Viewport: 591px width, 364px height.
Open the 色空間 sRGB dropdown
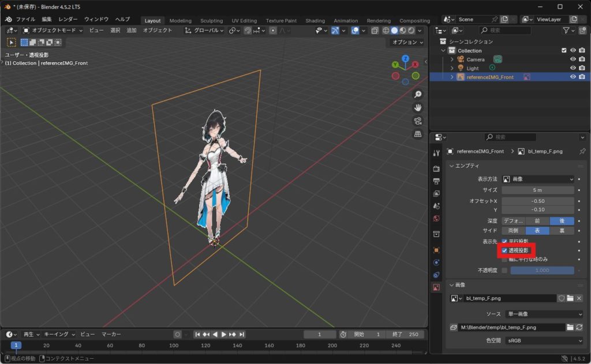[x=542, y=340]
